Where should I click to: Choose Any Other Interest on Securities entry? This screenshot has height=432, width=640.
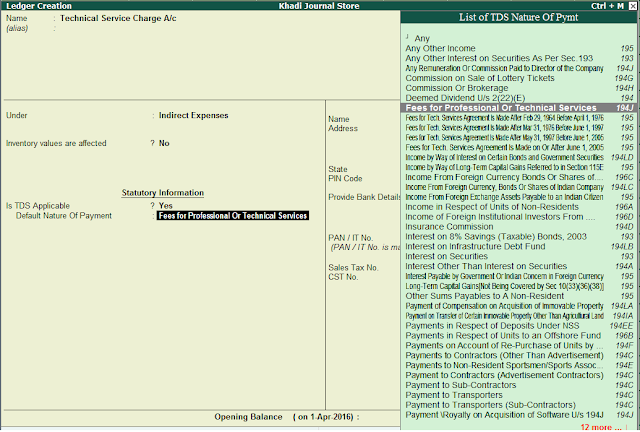[519, 58]
